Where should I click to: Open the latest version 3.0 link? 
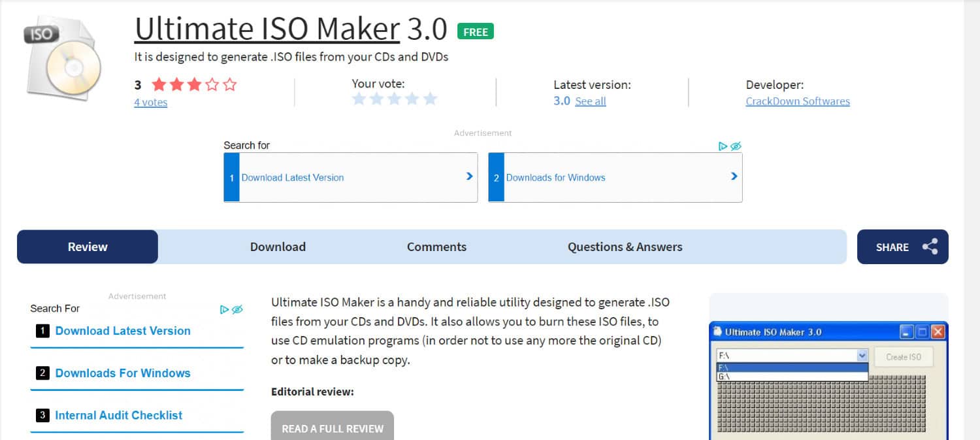click(562, 101)
